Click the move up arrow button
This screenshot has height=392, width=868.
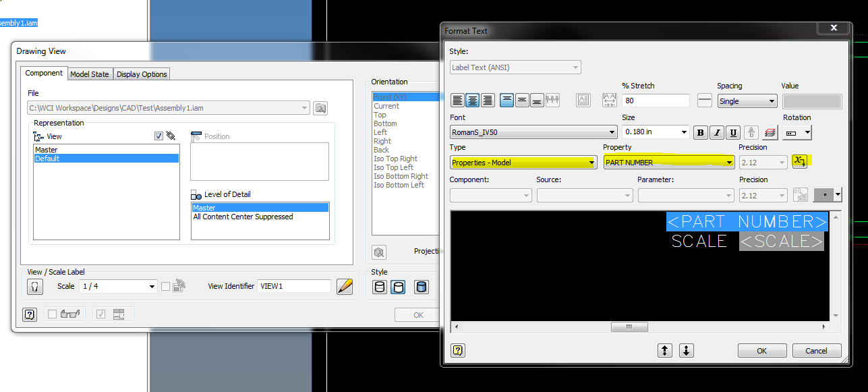click(665, 350)
